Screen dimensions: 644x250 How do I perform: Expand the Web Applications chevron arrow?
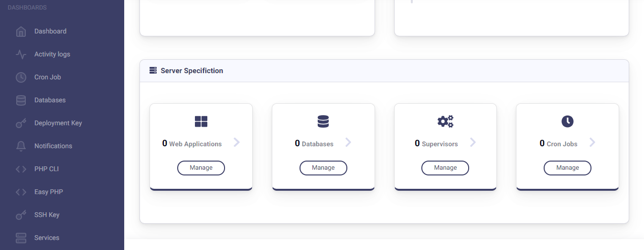click(x=236, y=142)
